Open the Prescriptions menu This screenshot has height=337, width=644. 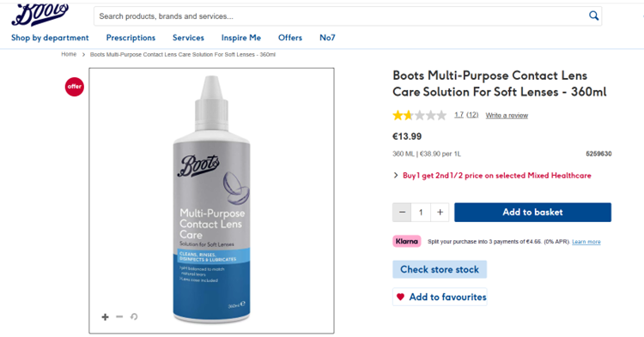[131, 38]
